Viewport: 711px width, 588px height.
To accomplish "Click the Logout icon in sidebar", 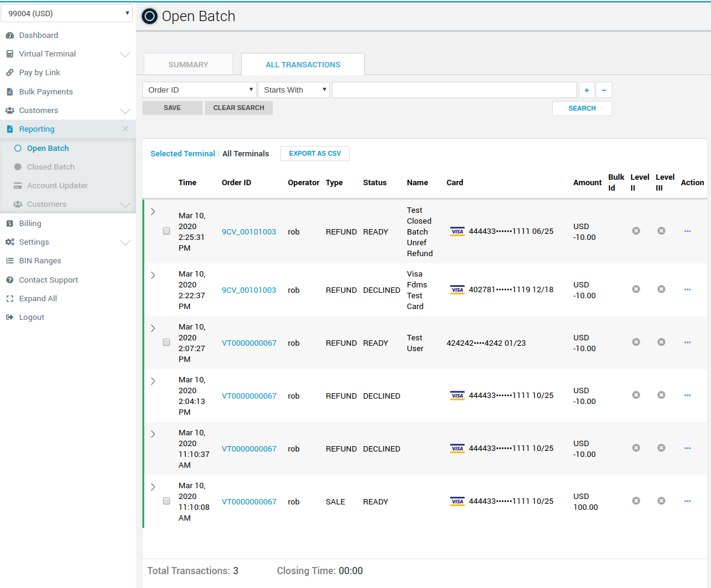I will (10, 317).
